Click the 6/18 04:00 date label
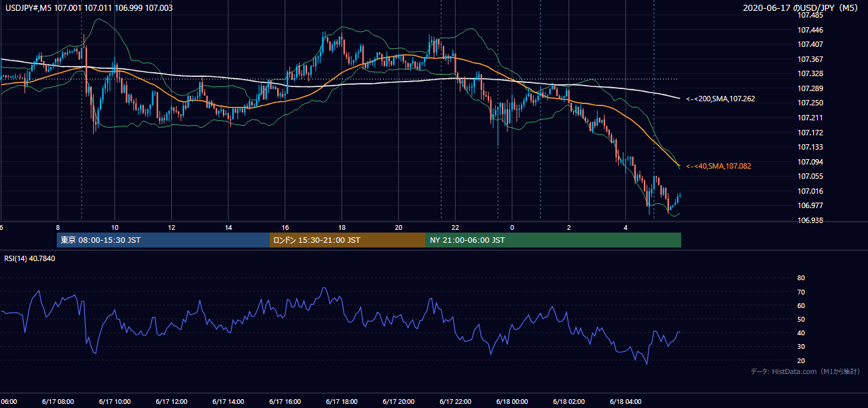 (626, 402)
